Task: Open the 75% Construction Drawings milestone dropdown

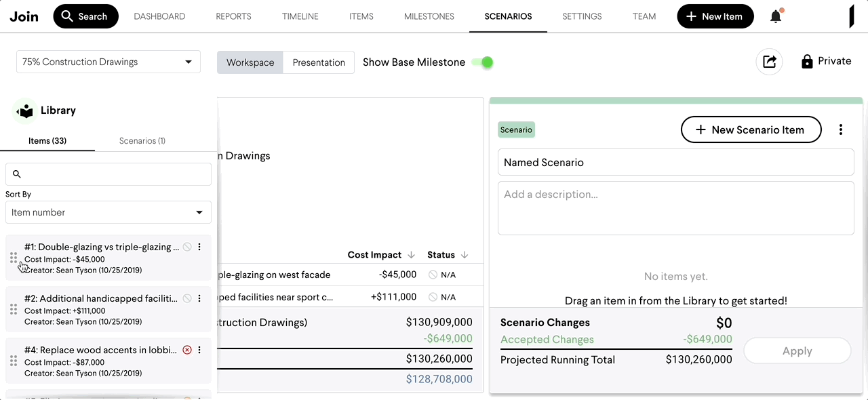Action: pos(108,61)
